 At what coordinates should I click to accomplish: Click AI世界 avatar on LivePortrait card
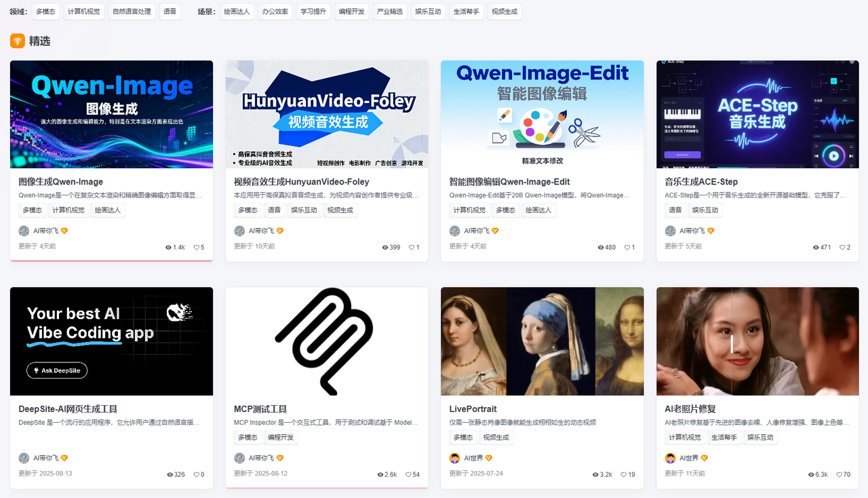pyautogui.click(x=454, y=458)
